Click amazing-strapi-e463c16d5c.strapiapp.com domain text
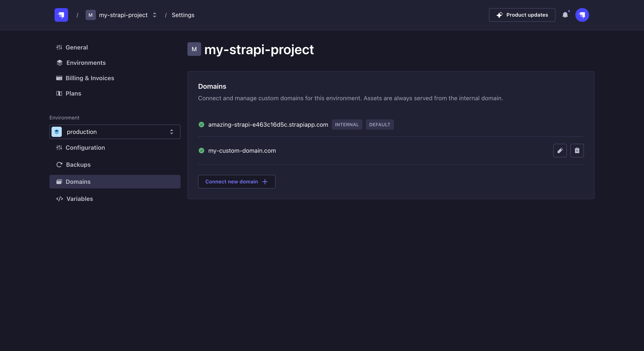The height and width of the screenshot is (351, 644). point(268,124)
